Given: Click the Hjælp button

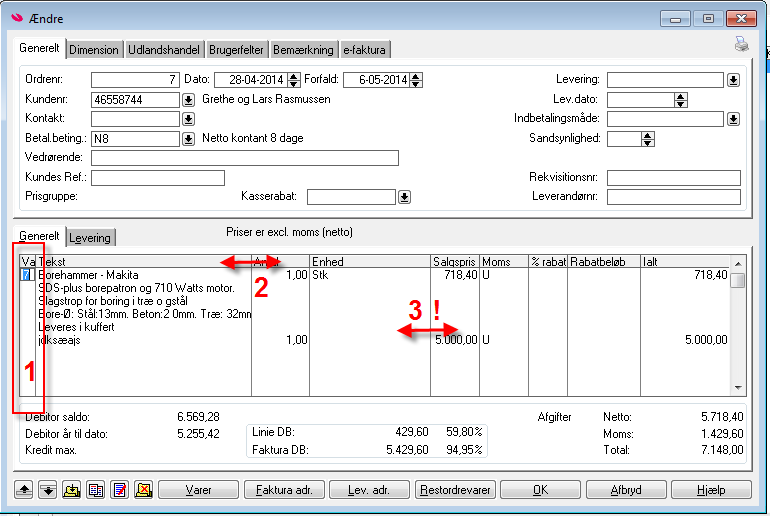Looking at the screenshot, I should point(712,489).
